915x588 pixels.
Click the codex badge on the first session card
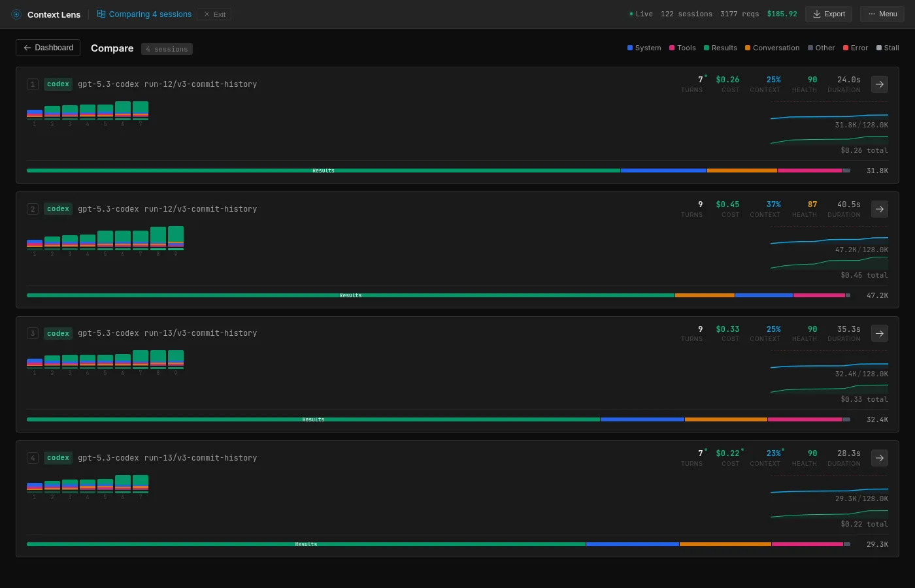[58, 84]
